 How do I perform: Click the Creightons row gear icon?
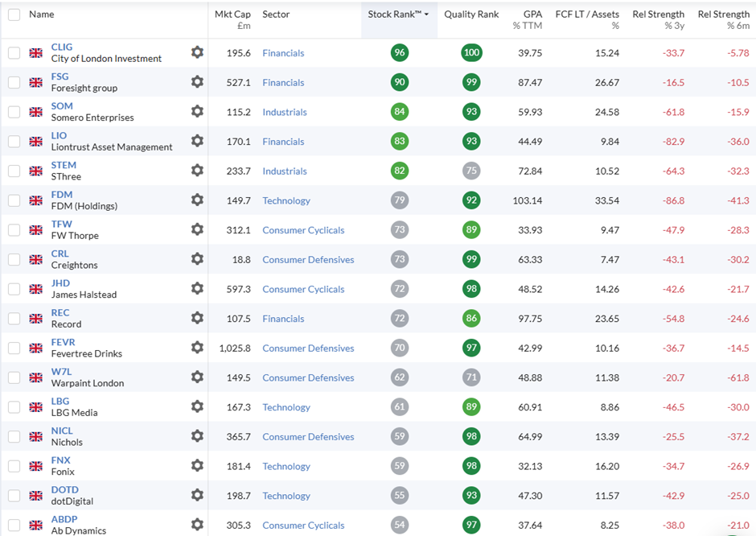[197, 258]
